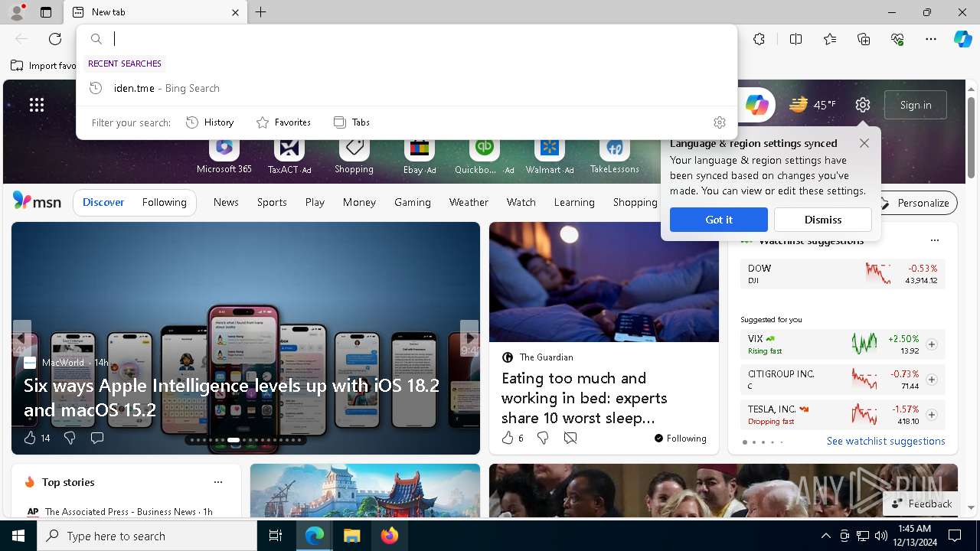Select the Discover tab

pos(103,202)
